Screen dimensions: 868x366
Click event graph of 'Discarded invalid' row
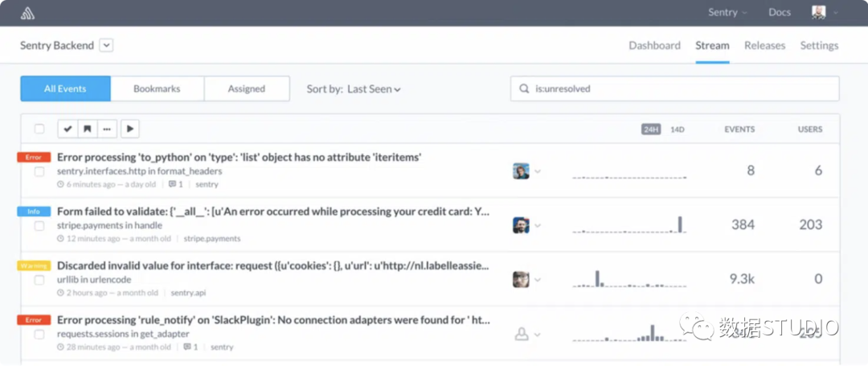(x=629, y=278)
